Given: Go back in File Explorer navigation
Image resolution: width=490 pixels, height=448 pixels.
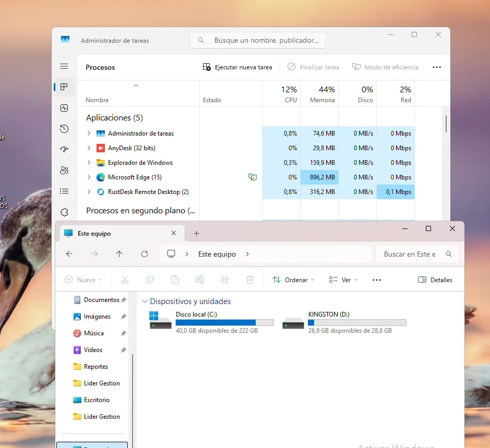Looking at the screenshot, I should click(x=69, y=254).
